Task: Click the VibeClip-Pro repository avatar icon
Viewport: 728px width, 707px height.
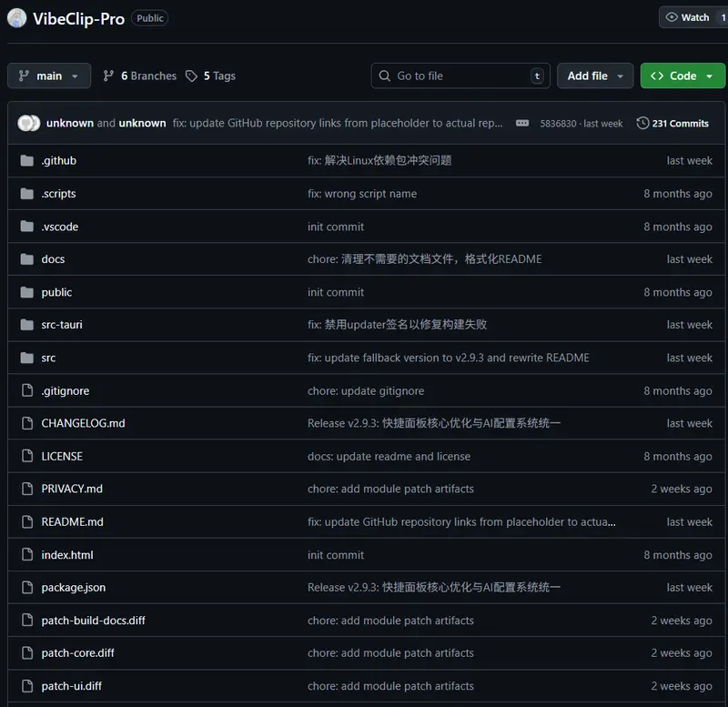Action: click(17, 18)
